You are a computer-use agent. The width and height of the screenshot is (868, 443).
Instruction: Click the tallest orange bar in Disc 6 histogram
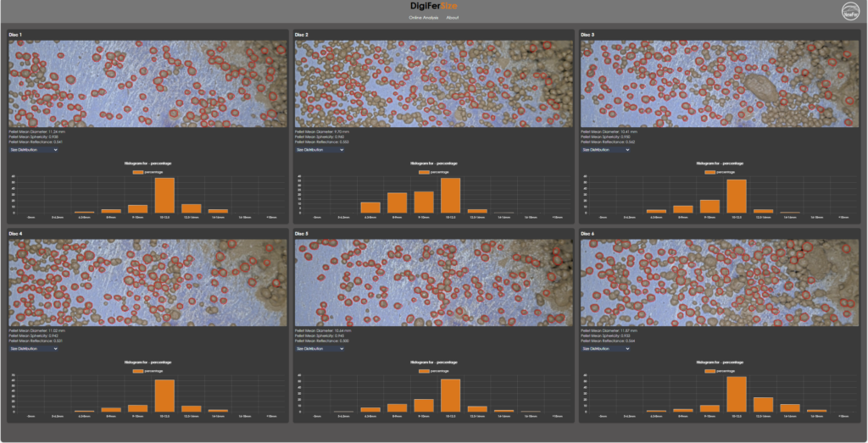click(x=737, y=394)
